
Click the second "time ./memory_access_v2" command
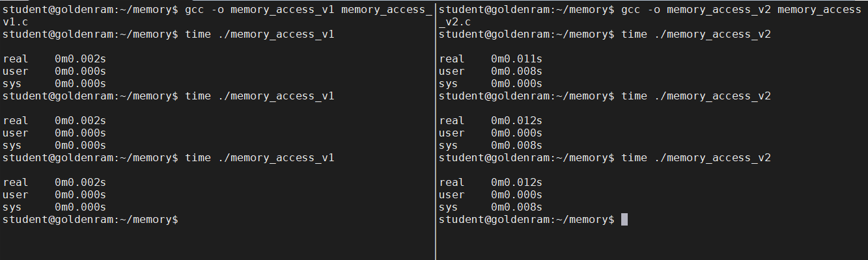pyautogui.click(x=695, y=96)
